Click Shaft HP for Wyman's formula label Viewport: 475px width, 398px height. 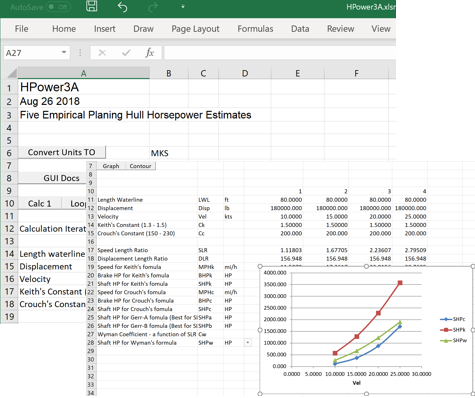pos(137,342)
